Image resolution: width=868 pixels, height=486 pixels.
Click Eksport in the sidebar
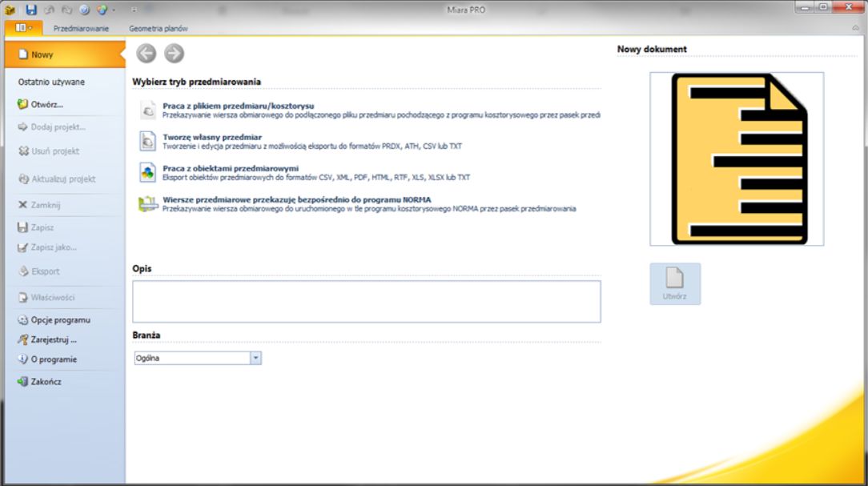coord(38,271)
